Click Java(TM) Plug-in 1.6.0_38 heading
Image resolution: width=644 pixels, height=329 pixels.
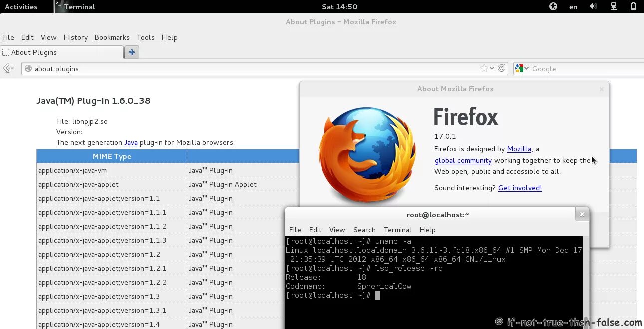point(93,101)
